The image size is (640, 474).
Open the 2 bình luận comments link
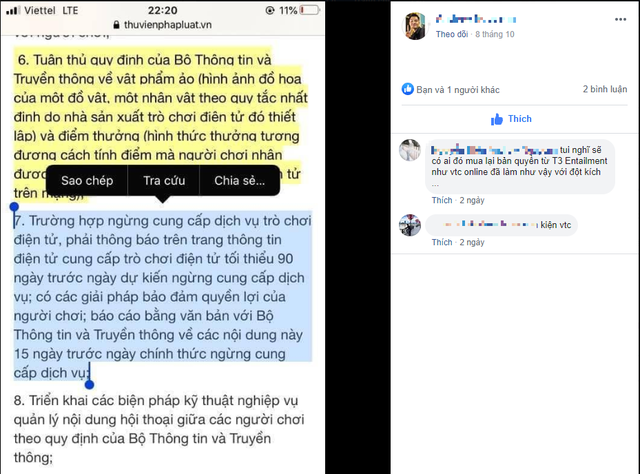click(x=604, y=89)
